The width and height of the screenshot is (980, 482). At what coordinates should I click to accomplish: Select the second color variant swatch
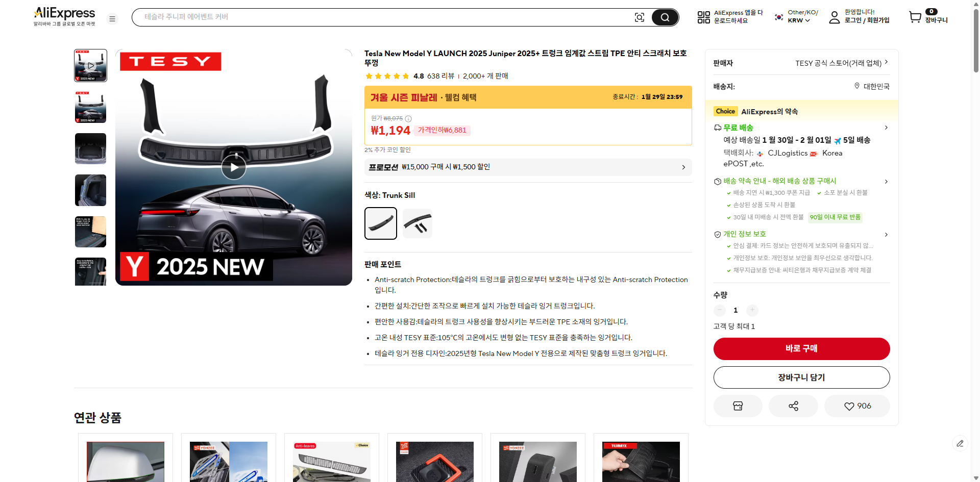(x=418, y=223)
